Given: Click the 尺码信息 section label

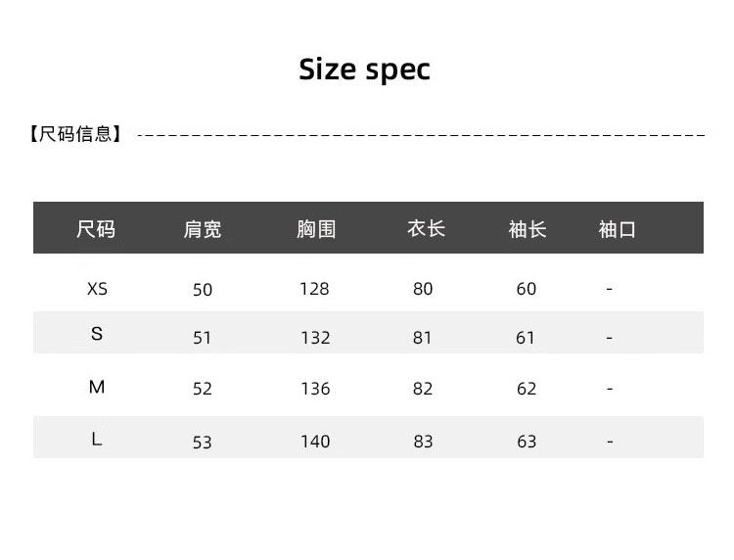Looking at the screenshot, I should (76, 134).
